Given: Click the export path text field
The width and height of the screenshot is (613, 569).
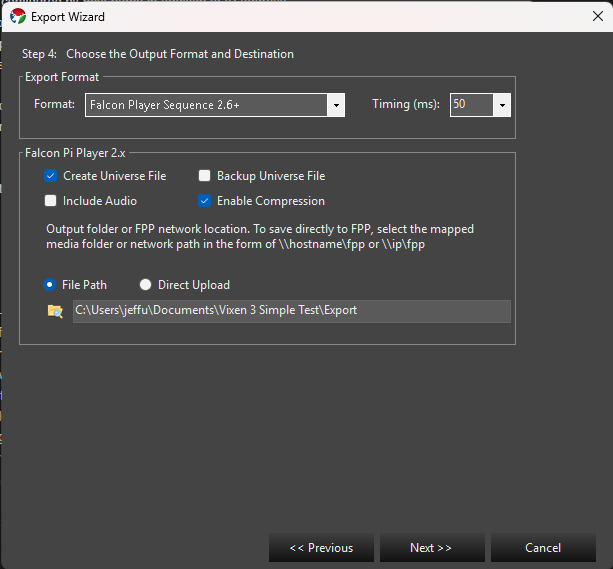Looking at the screenshot, I should click(x=292, y=311).
